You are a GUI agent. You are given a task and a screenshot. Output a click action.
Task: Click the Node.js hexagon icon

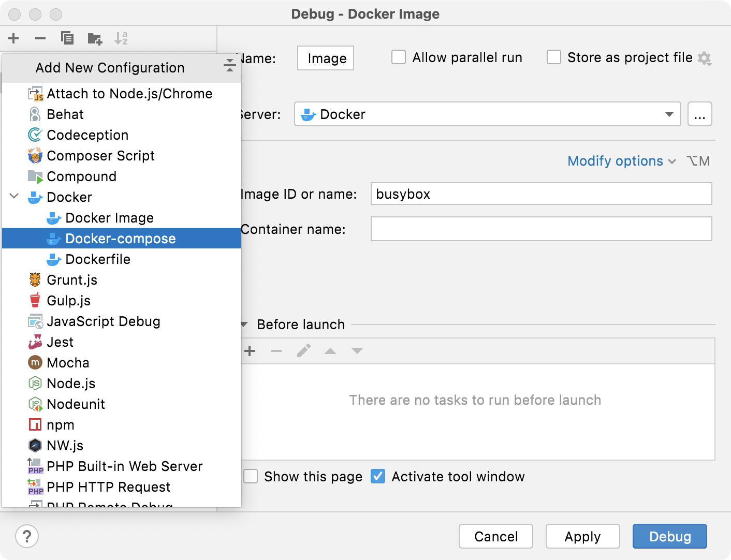point(35,384)
